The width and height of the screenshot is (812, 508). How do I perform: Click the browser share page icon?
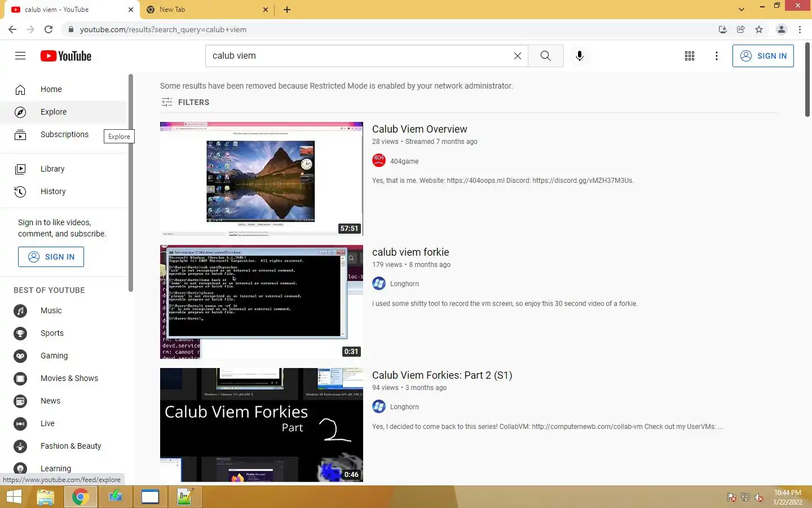[741, 29]
